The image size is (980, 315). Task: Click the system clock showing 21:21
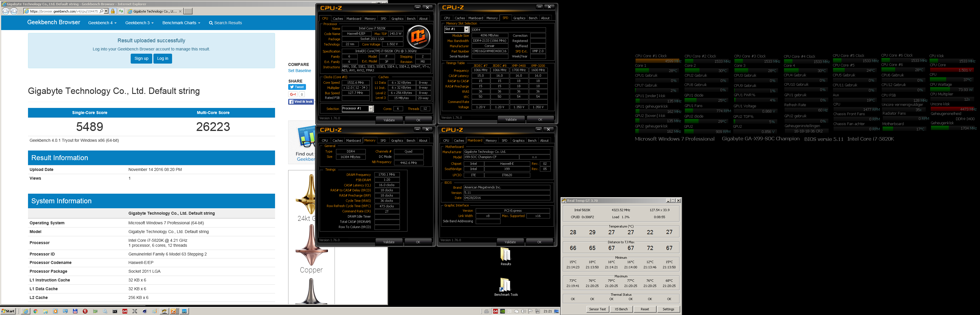[x=548, y=311]
